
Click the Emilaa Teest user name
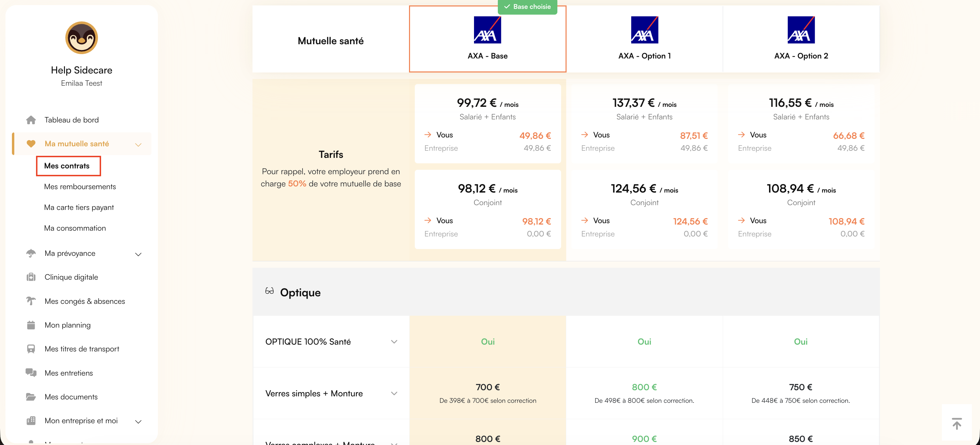[81, 83]
